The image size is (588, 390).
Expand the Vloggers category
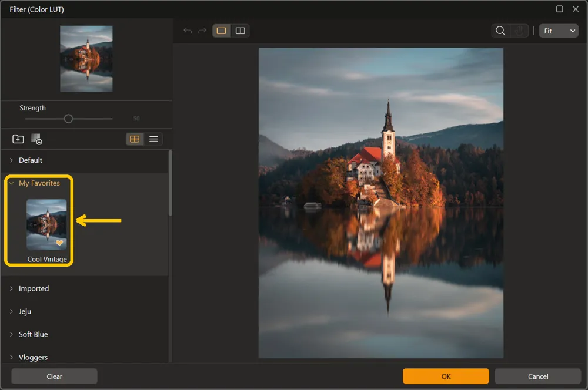(11, 357)
